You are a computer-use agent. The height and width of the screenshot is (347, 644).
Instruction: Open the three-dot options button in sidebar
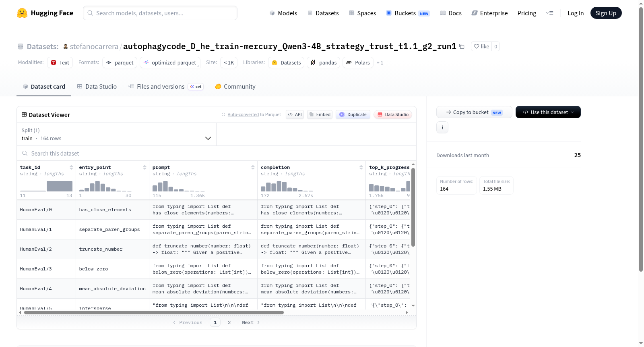pos(442,127)
